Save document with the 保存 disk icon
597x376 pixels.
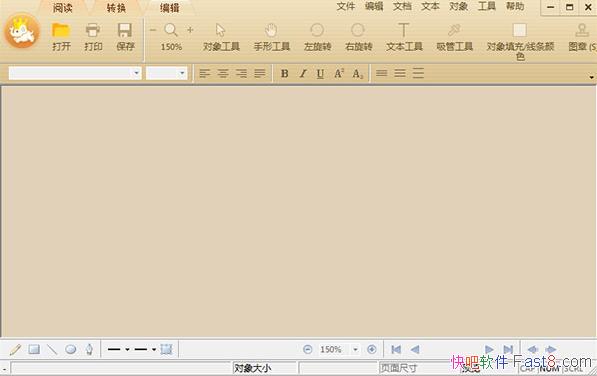tap(125, 31)
